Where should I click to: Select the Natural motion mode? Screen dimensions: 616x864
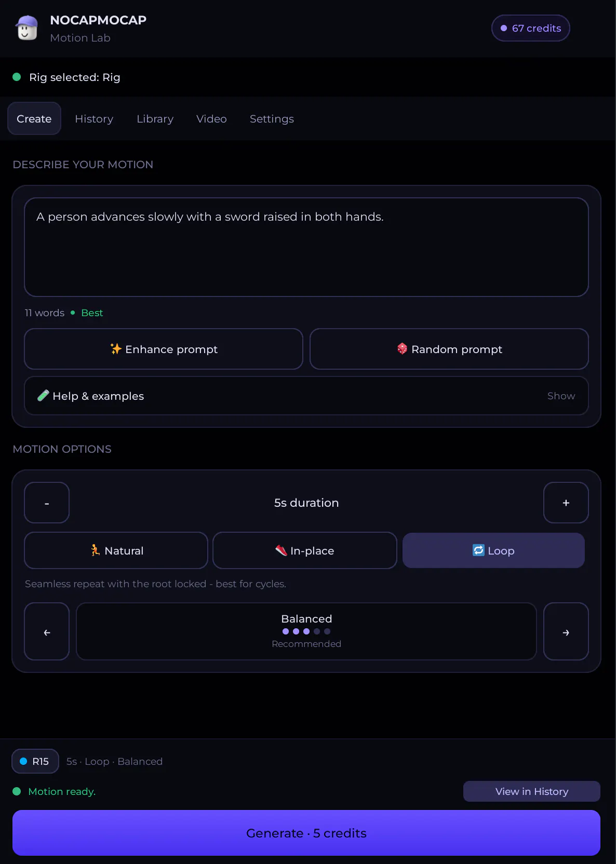[116, 550]
